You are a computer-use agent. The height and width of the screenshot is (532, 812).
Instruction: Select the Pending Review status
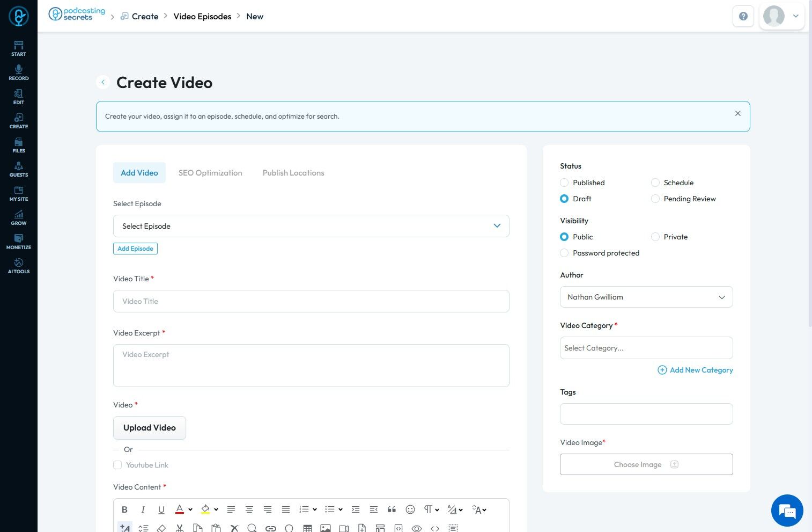click(x=655, y=199)
